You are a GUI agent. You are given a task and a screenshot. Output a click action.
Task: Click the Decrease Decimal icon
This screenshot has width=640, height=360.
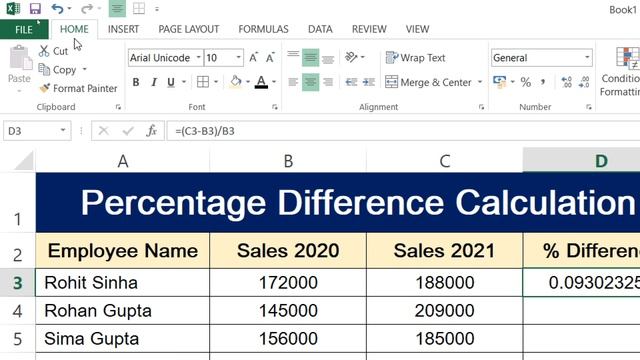[x=584, y=82]
